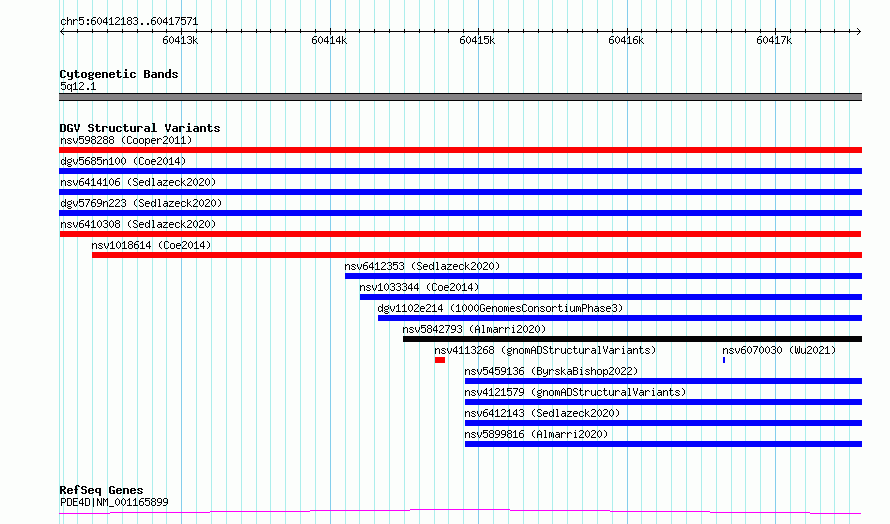Click the magenta PDE4D gene line
The width and height of the screenshot is (890, 524).
pos(460,512)
